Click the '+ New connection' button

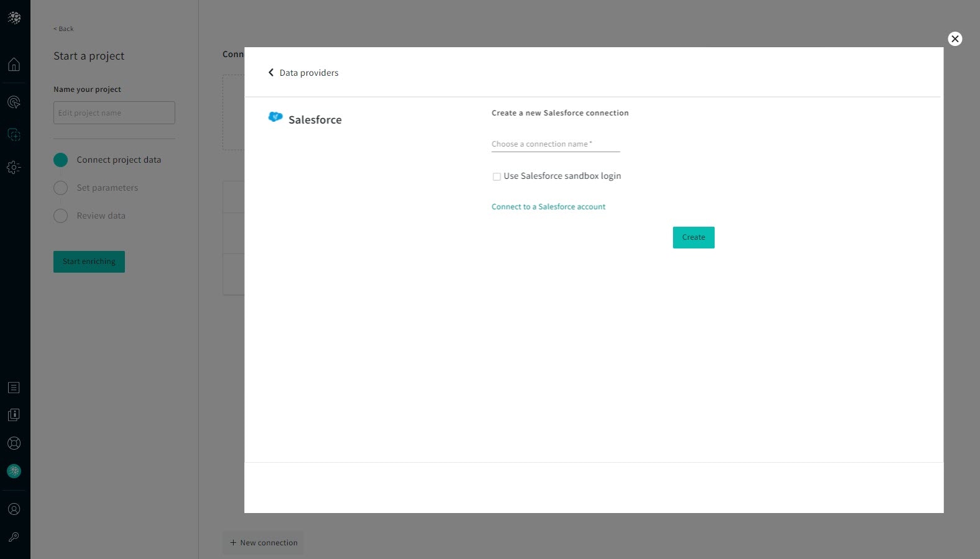tap(263, 543)
